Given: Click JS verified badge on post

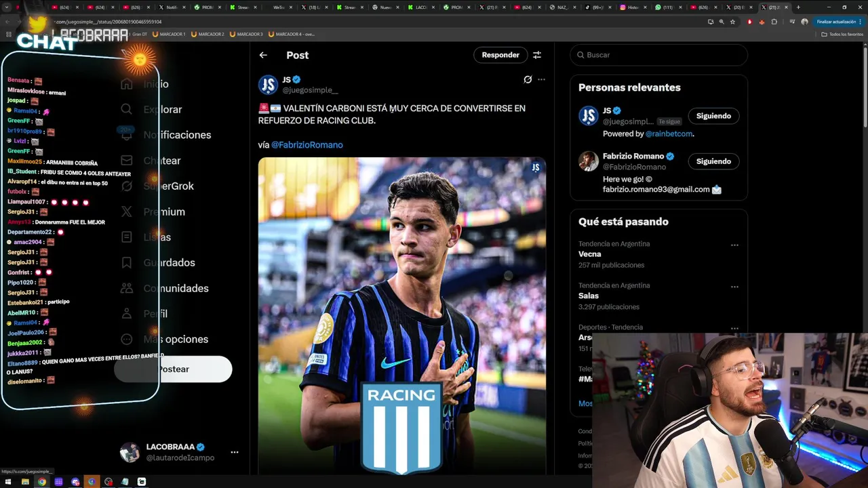Looking at the screenshot, I should 296,80.
